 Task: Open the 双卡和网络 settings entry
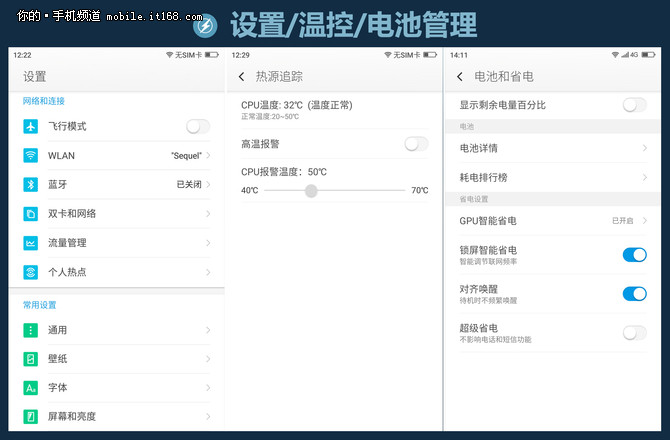(x=116, y=214)
